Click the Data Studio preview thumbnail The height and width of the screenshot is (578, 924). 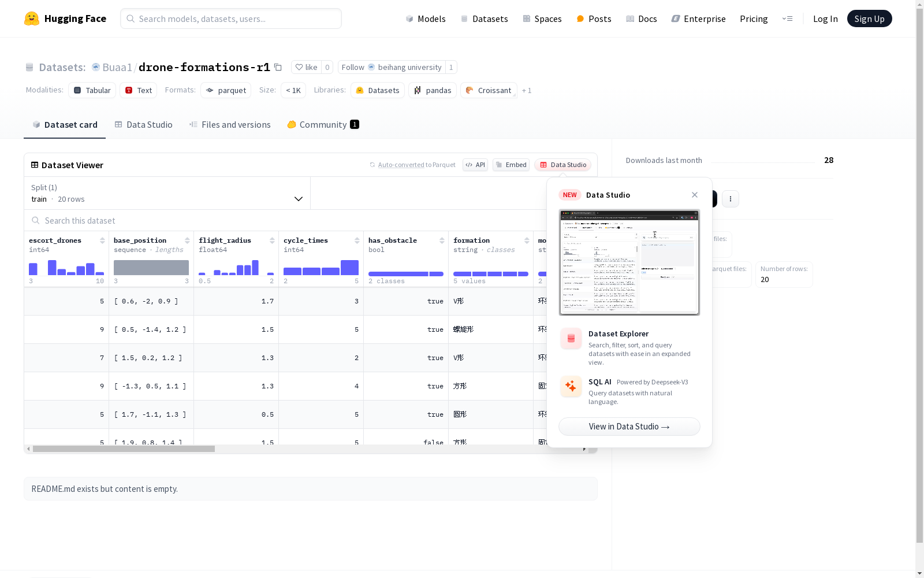click(629, 262)
